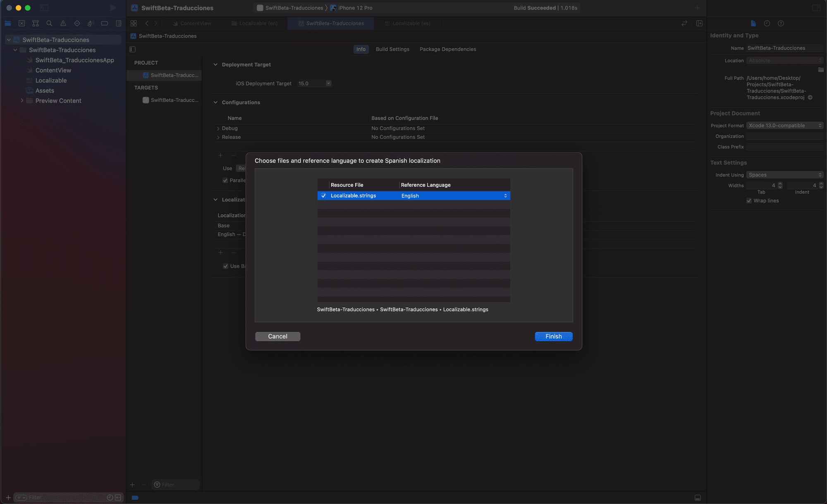Image resolution: width=827 pixels, height=504 pixels.
Task: Click the Finish button
Action: tap(554, 336)
